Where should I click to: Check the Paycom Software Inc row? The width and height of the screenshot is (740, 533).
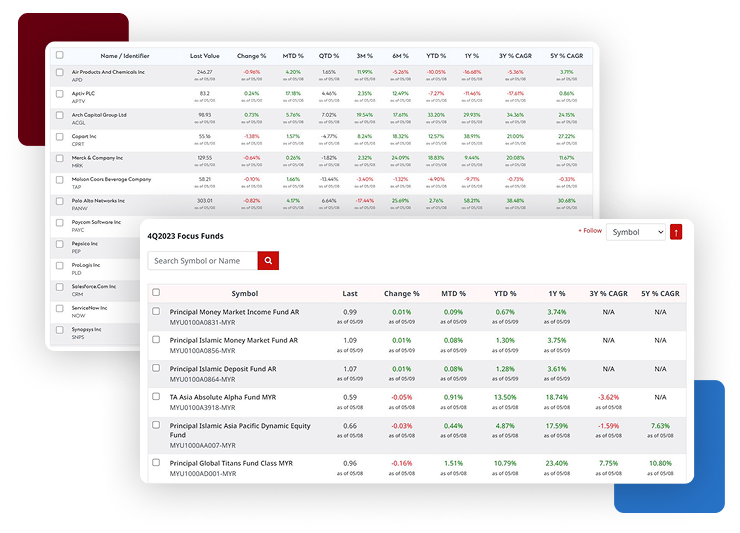[59, 222]
